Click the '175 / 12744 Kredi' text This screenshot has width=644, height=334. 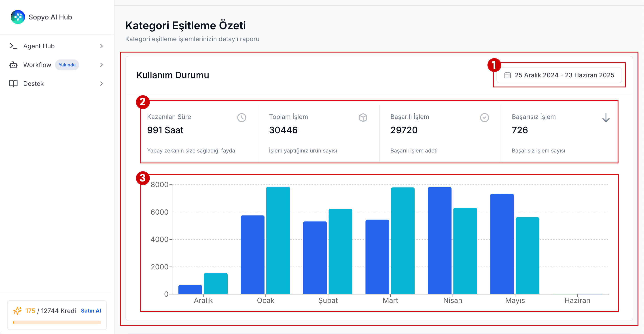(x=51, y=311)
